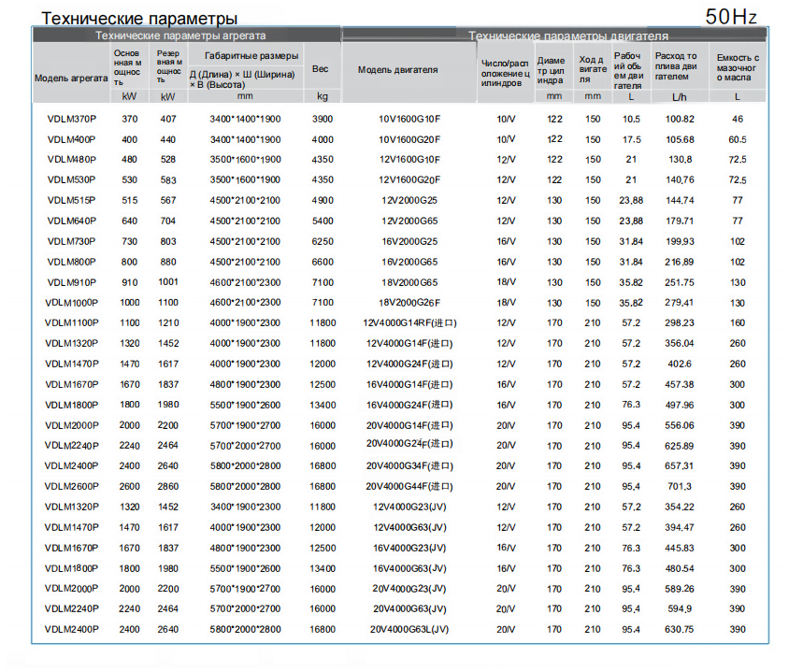Select engine model 10V1600G10F
Viewport: 803px width, 672px height.
pyautogui.click(x=409, y=119)
